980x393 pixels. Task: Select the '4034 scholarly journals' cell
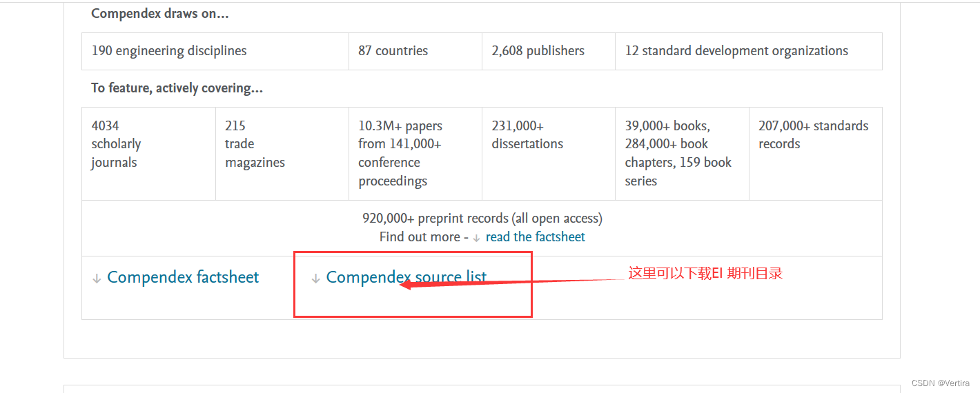149,154
